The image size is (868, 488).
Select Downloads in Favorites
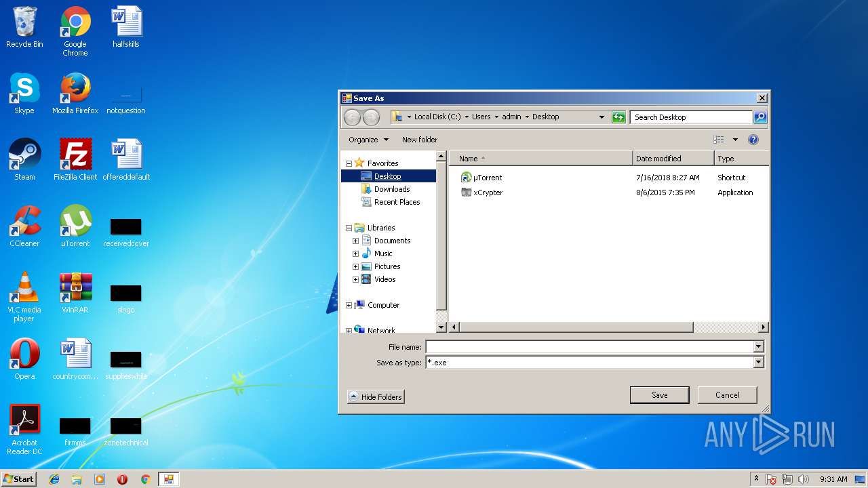coord(392,189)
